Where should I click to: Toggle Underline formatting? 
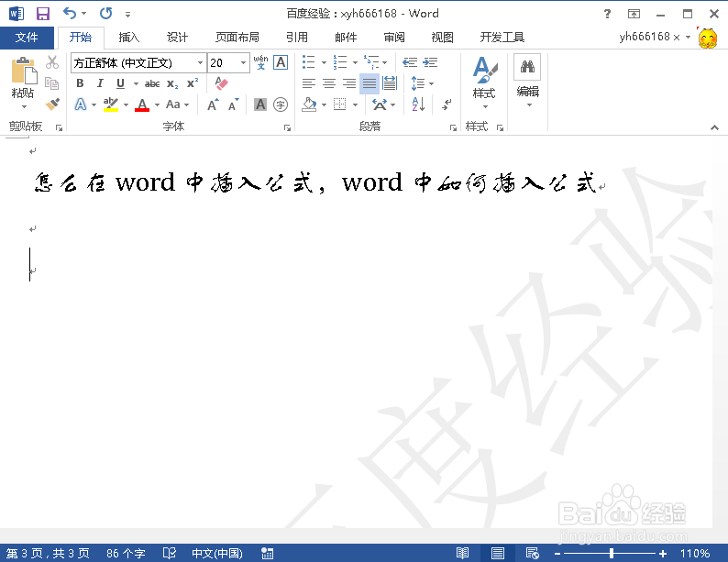pyautogui.click(x=120, y=83)
